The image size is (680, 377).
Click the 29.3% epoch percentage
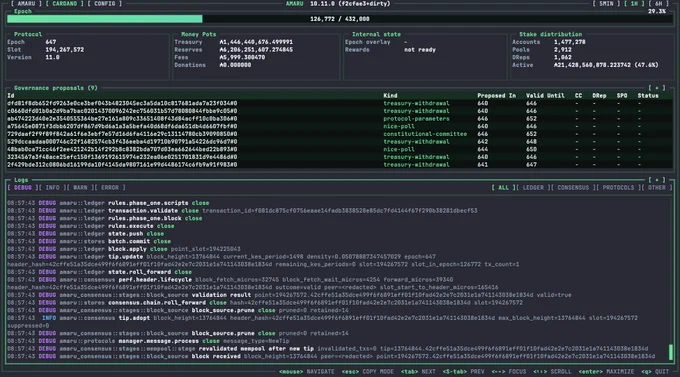(x=657, y=11)
